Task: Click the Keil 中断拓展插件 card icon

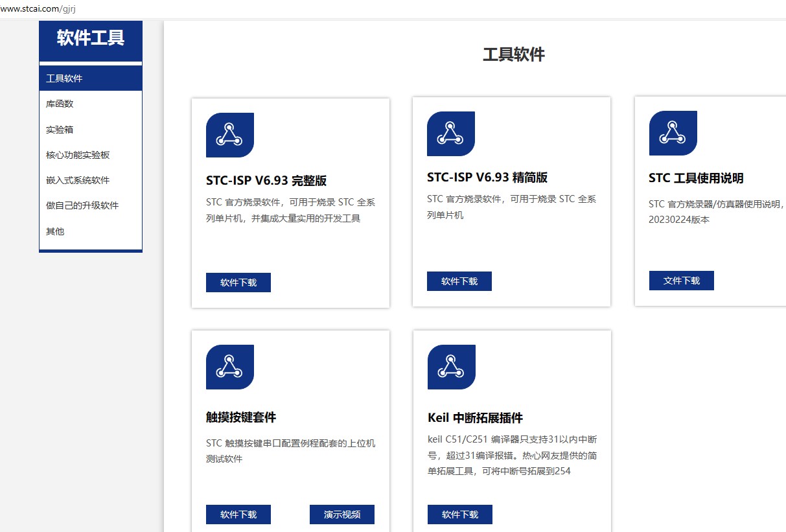Action: click(452, 367)
